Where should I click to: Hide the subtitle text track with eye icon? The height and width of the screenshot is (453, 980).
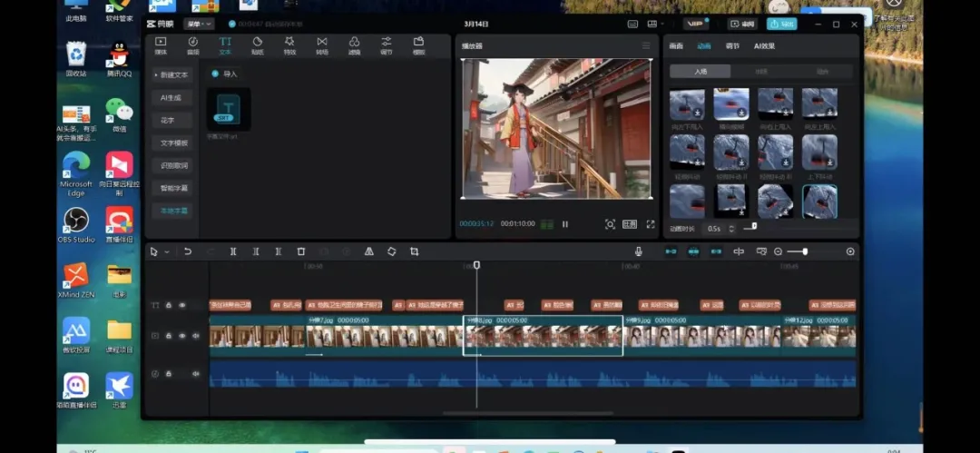[x=181, y=306]
